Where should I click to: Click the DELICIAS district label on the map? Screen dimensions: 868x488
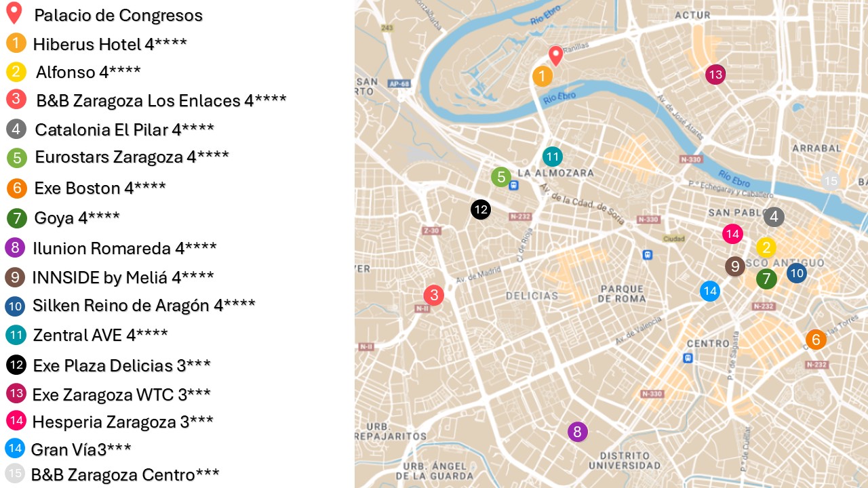click(532, 296)
